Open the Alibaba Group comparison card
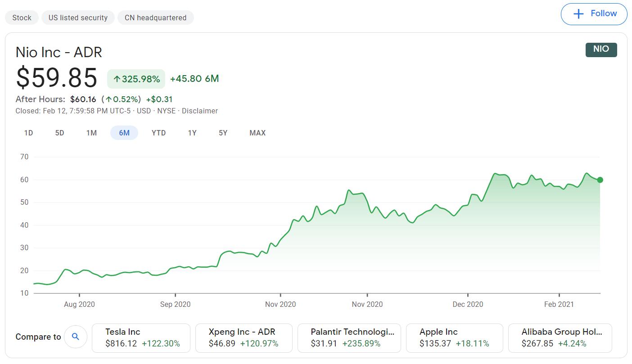Viewport: 632px width, 364px height. [x=560, y=338]
